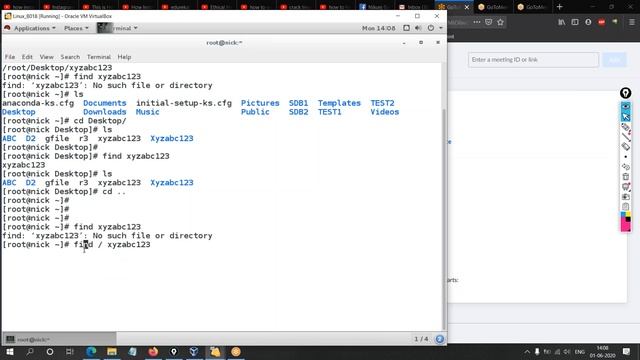The width and height of the screenshot is (640, 360).
Task: Click the lightbulb icon above annotation toolbar
Action: (625, 93)
